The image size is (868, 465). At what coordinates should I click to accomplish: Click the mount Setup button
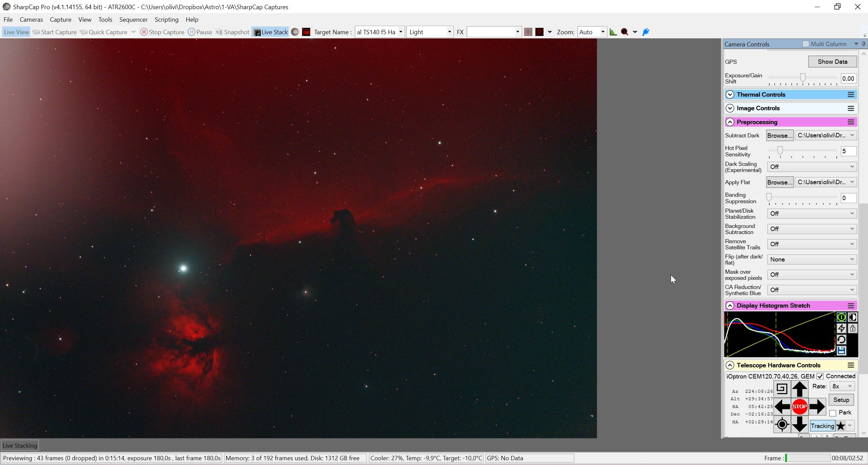coord(841,400)
